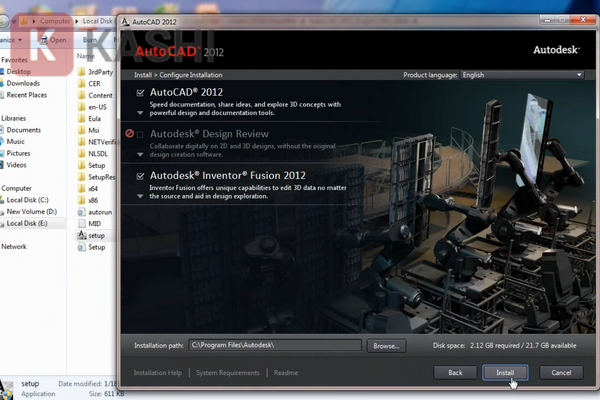Open the Product language dropdown

522,75
